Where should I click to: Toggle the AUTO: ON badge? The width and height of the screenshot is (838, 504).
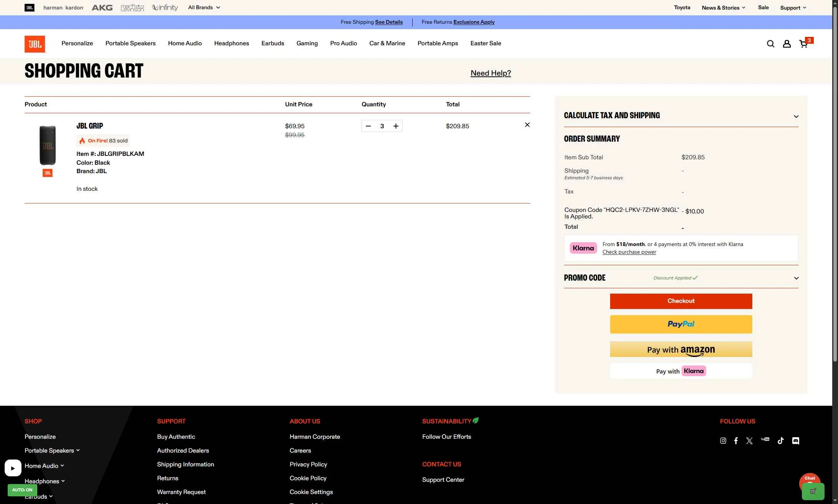[22, 490]
